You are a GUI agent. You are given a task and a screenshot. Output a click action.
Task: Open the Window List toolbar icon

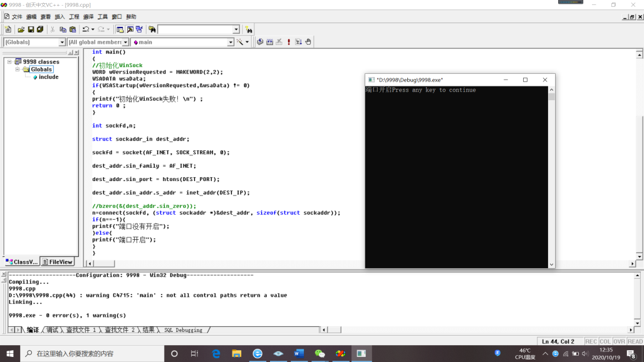point(139,29)
